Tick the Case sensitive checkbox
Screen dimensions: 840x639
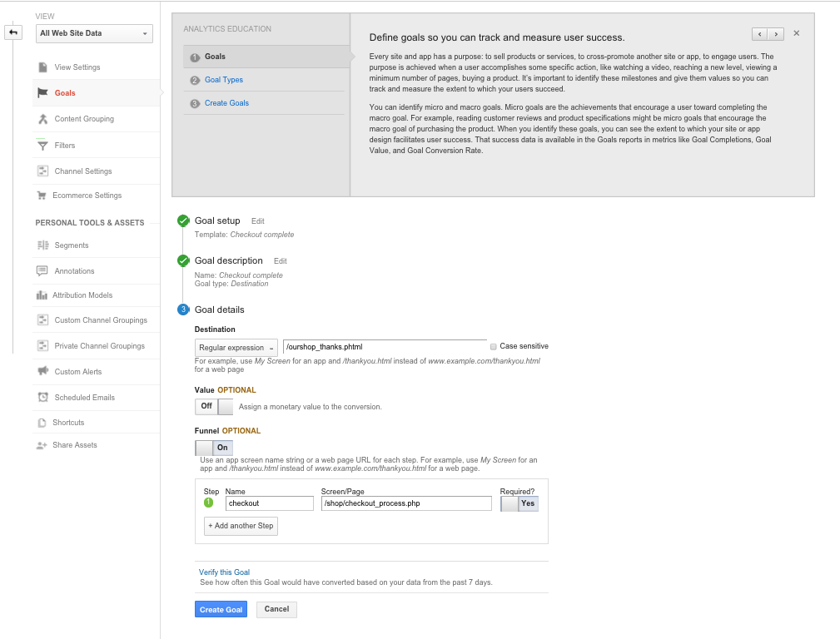point(494,347)
